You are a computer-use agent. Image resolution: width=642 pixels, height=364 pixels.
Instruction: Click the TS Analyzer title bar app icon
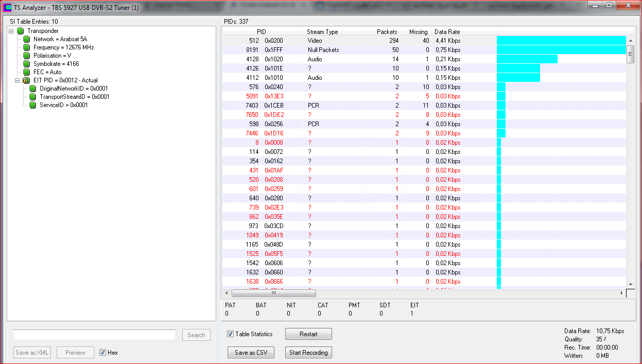point(8,7)
